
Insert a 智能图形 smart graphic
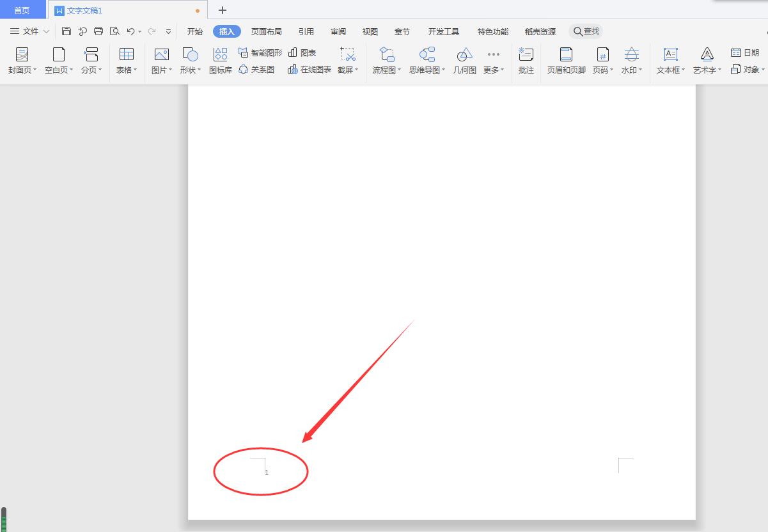pos(260,52)
